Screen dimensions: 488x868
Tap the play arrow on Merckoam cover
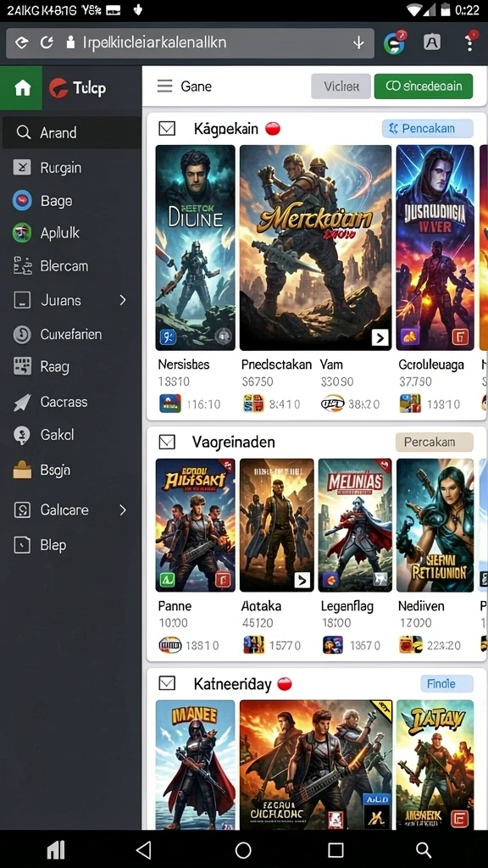click(x=380, y=337)
